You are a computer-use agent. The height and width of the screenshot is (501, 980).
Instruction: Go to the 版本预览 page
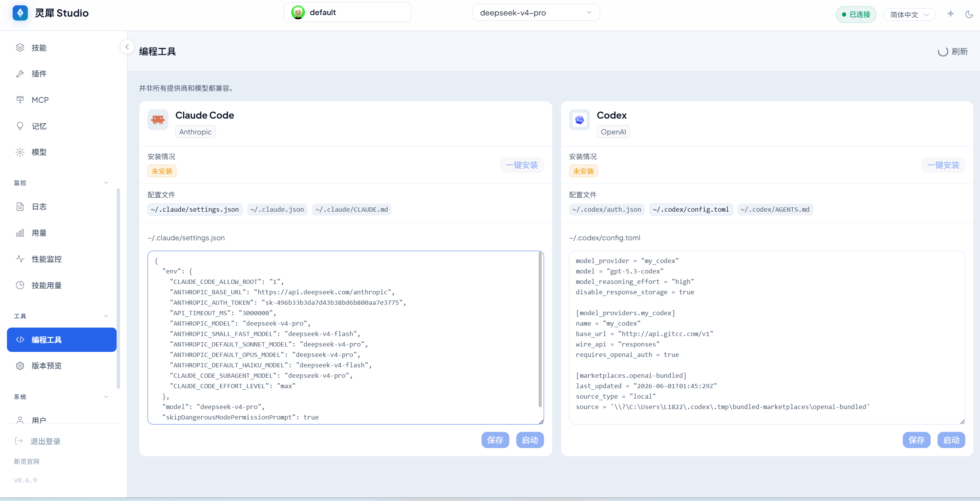tap(62, 366)
